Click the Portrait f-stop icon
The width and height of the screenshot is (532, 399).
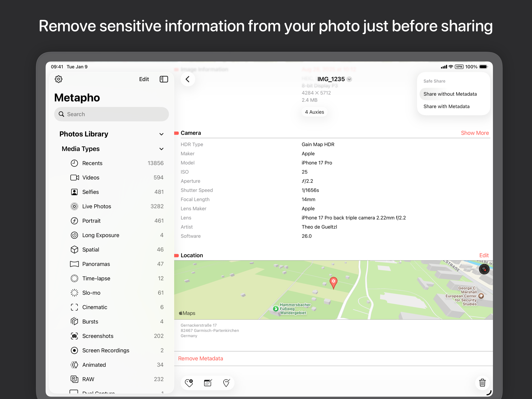(x=74, y=221)
